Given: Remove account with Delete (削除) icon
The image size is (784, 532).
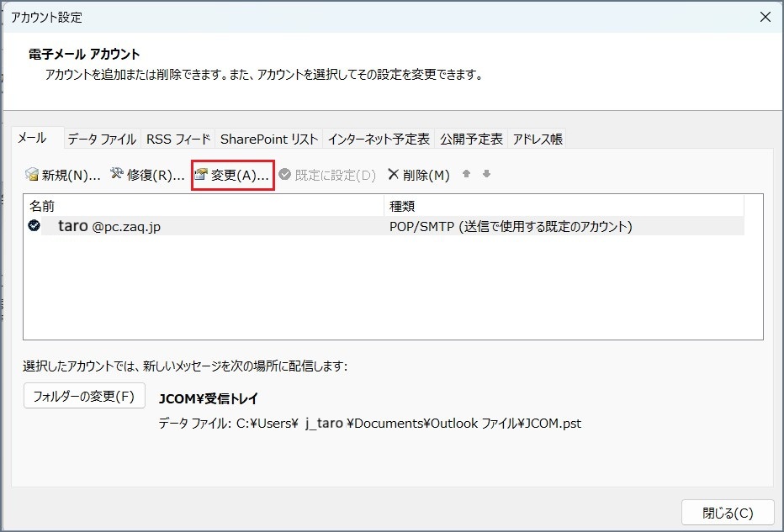Looking at the screenshot, I should click(393, 175).
